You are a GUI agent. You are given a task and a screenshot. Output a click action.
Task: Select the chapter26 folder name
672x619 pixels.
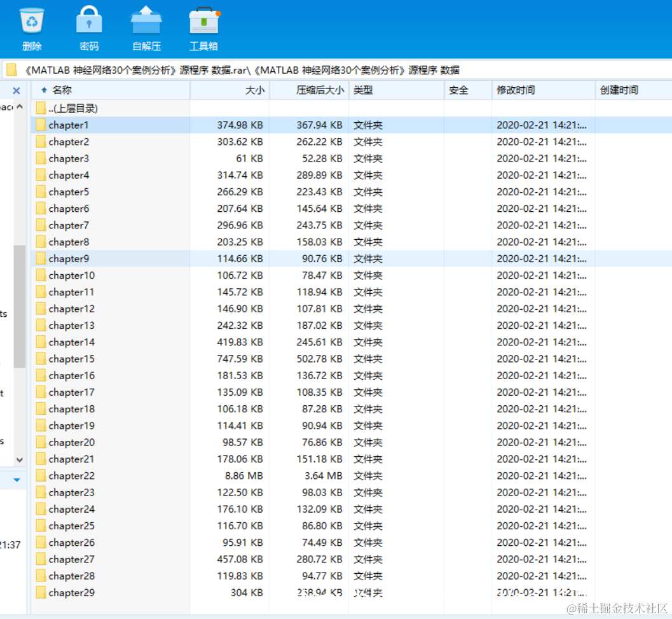pos(72,543)
